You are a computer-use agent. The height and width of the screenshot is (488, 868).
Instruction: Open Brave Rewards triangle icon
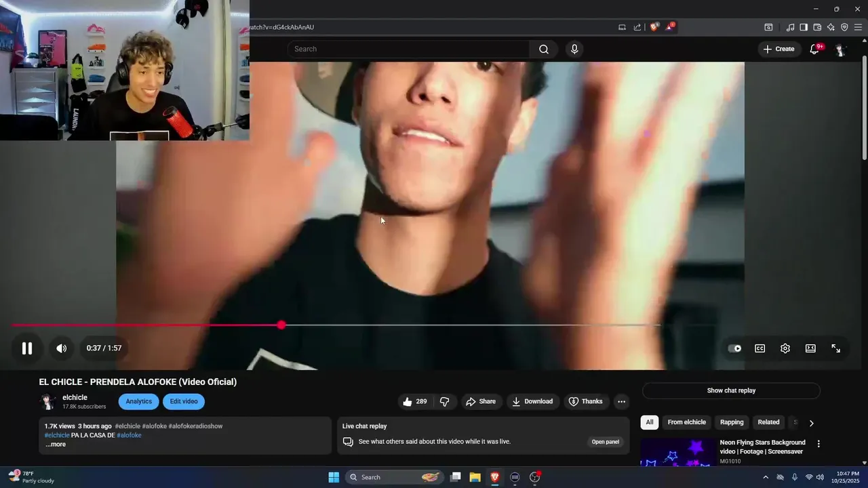click(x=670, y=27)
